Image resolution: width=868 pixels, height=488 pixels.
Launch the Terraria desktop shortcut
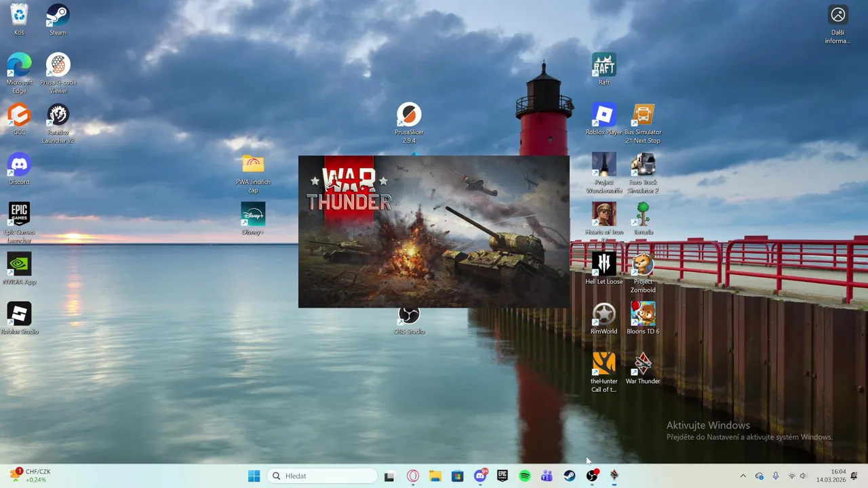tap(643, 218)
